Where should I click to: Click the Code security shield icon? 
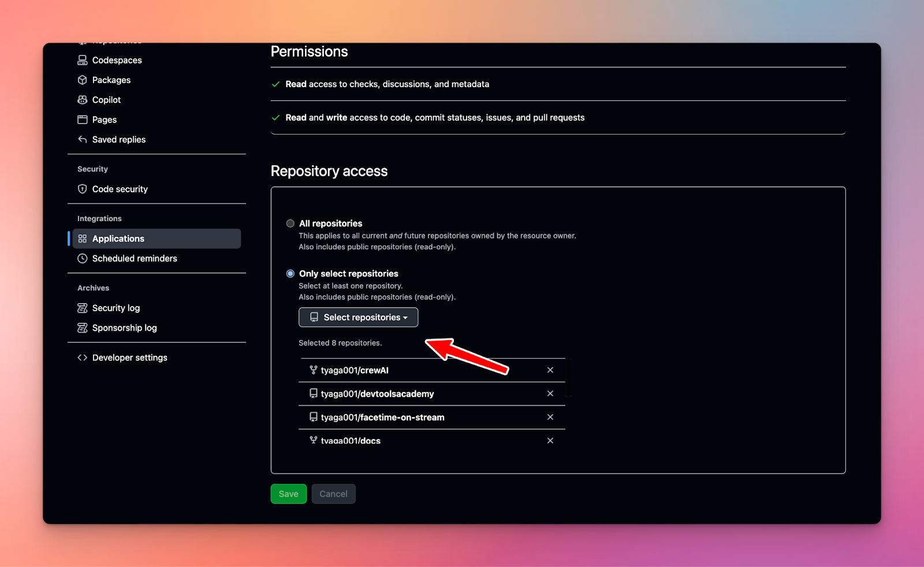[83, 189]
